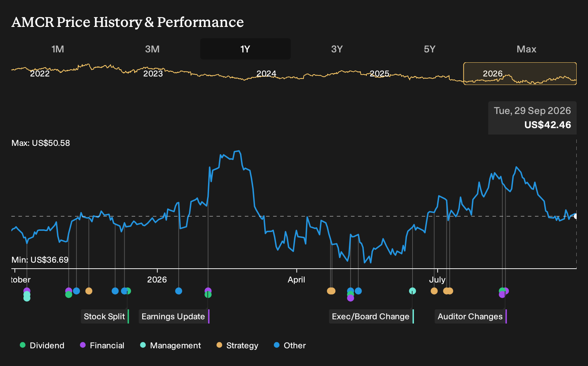This screenshot has height=366, width=588.
Task: Select the green Dividend marker above Stock Split
Action: (x=128, y=291)
